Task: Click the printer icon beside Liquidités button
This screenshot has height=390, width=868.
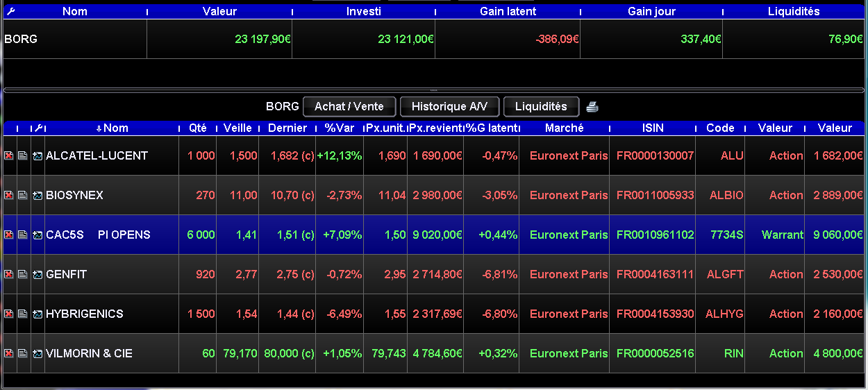Action: coord(592,107)
